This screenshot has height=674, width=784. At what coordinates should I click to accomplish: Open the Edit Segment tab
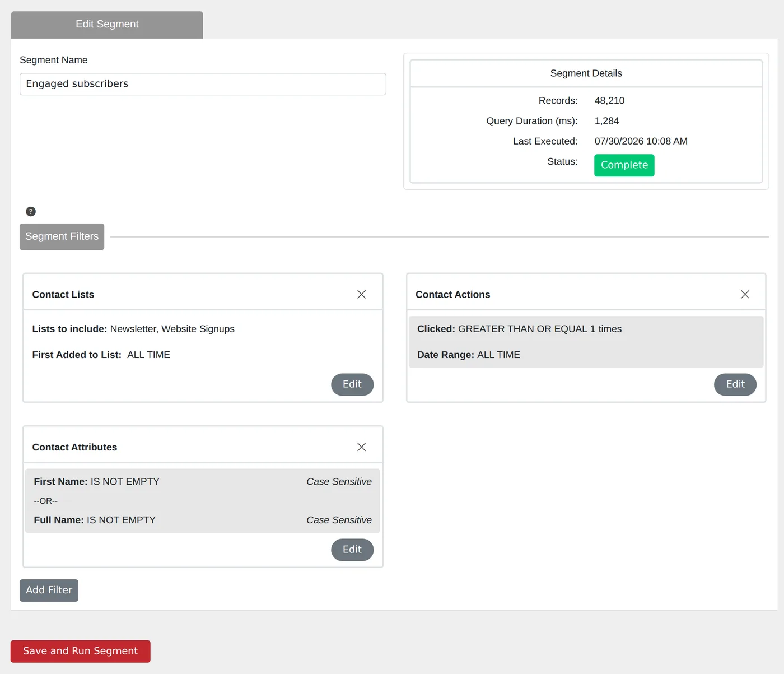click(107, 24)
